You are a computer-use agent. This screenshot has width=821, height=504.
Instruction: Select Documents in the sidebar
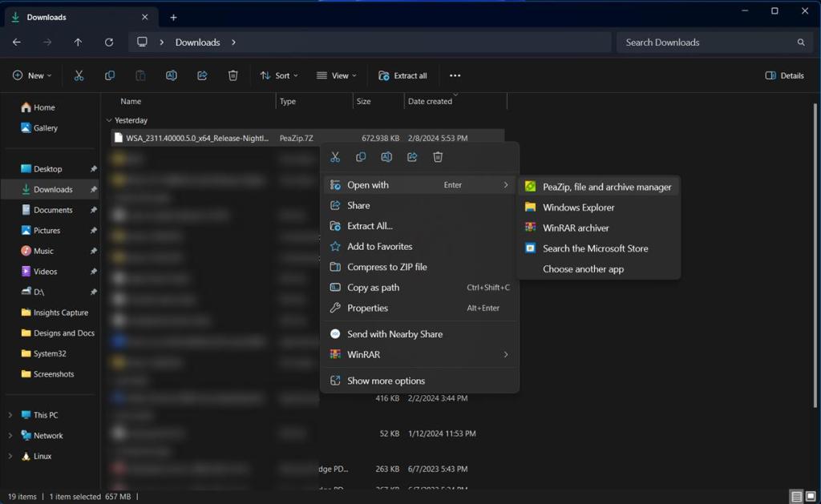47,210
